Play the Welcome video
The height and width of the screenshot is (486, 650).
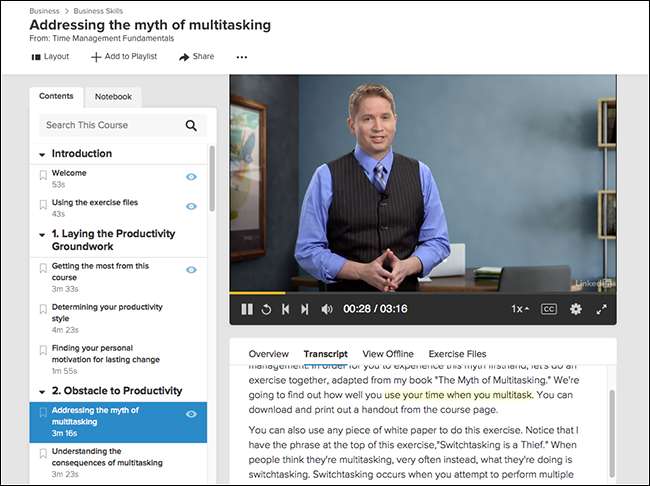tap(69, 173)
